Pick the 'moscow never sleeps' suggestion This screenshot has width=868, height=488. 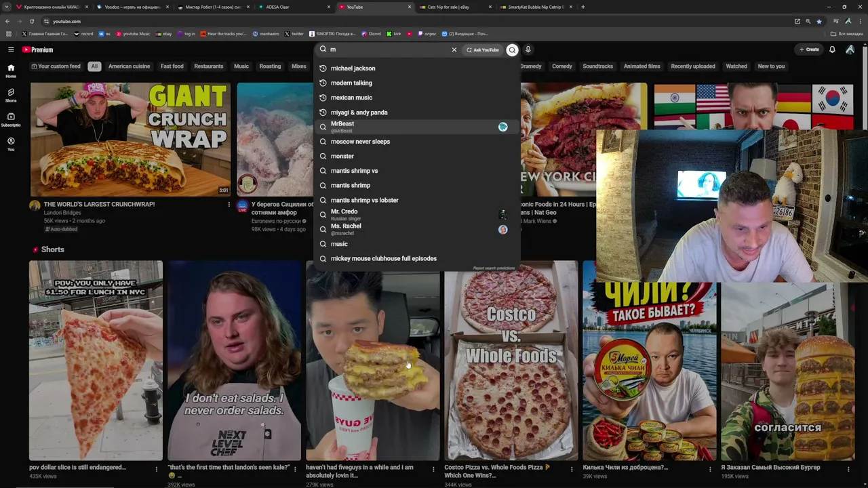coord(417,142)
